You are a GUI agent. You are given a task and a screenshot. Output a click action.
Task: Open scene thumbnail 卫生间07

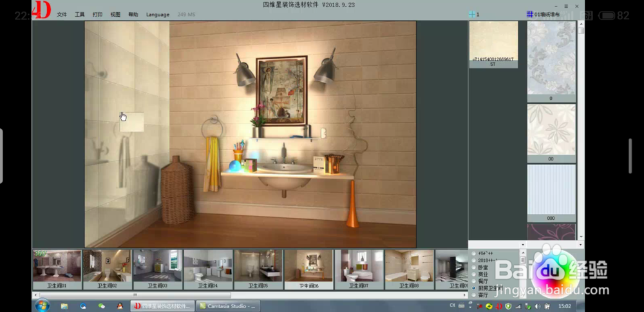pyautogui.click(x=359, y=269)
